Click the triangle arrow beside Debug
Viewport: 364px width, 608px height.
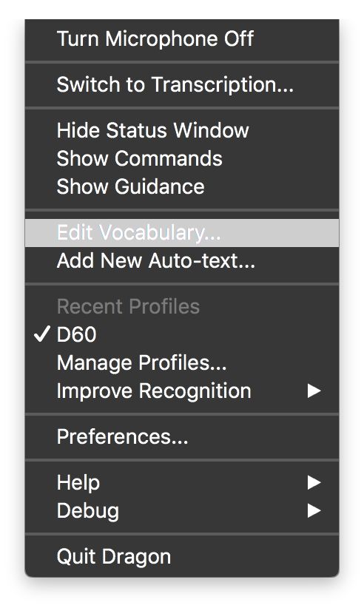point(314,510)
